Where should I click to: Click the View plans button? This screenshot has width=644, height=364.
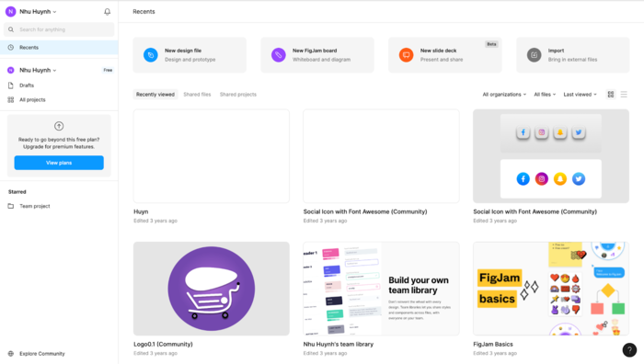(x=59, y=163)
